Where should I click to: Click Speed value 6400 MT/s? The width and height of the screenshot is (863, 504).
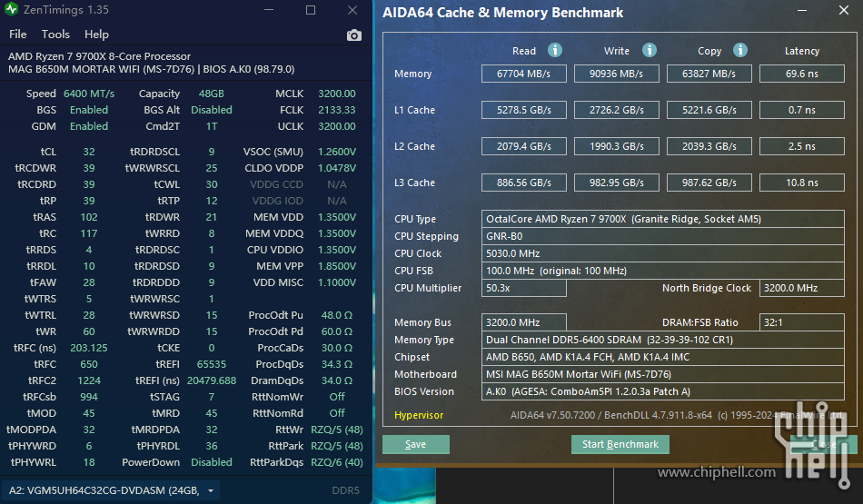point(89,94)
